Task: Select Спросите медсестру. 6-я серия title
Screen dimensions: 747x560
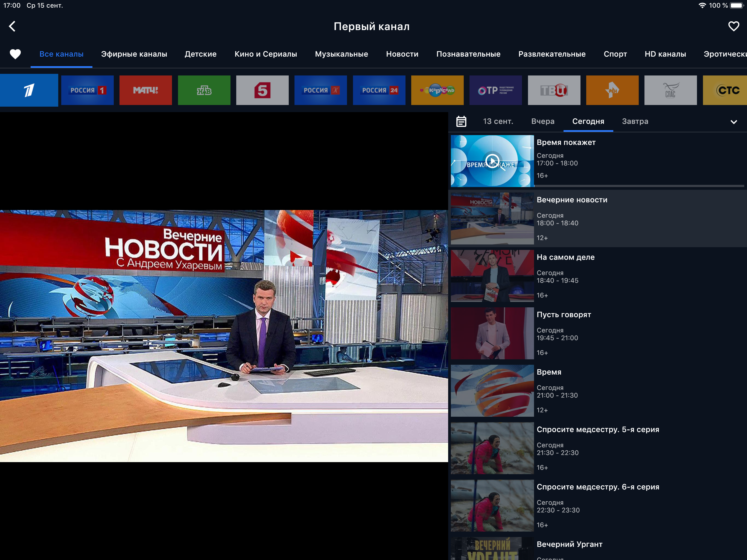Action: [598, 487]
